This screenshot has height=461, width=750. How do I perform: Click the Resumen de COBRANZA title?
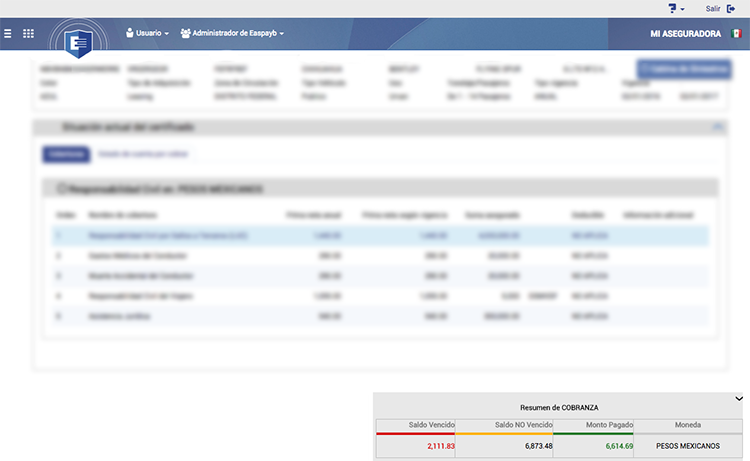coord(559,408)
